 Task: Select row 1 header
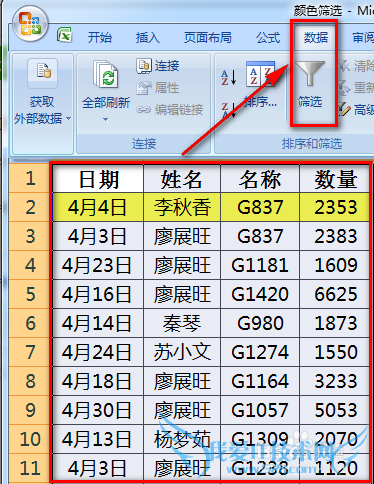[30, 178]
